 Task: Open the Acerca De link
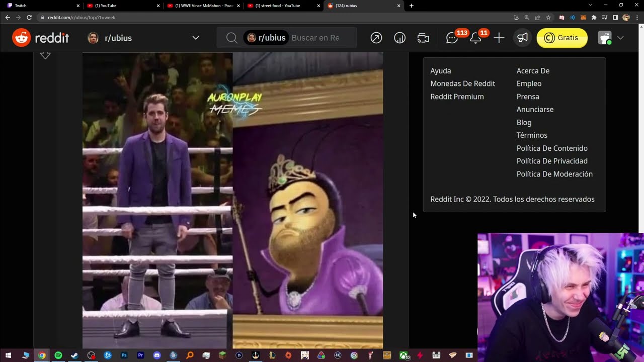click(533, 71)
